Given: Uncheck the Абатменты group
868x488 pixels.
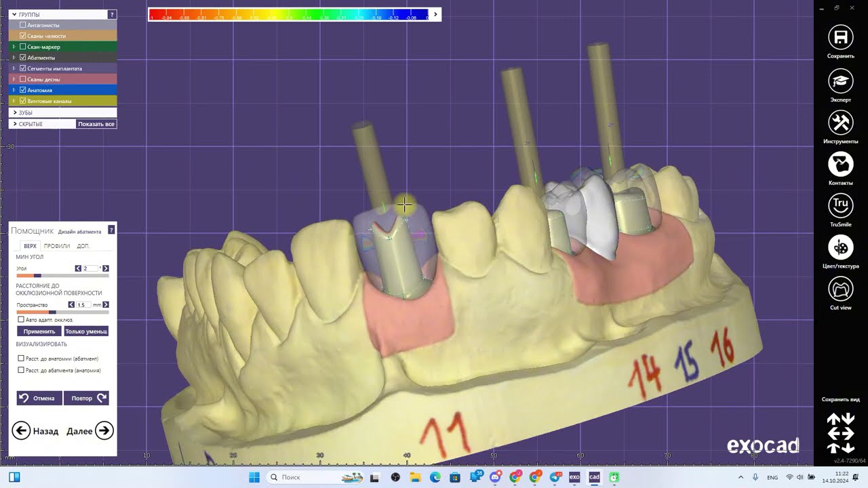Looking at the screenshot, I should pos(23,58).
